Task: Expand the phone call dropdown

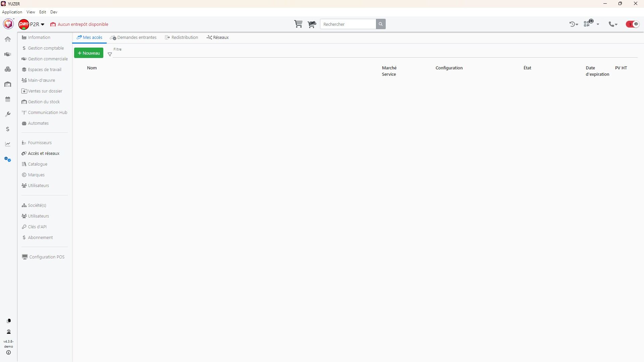Action: 613,24
